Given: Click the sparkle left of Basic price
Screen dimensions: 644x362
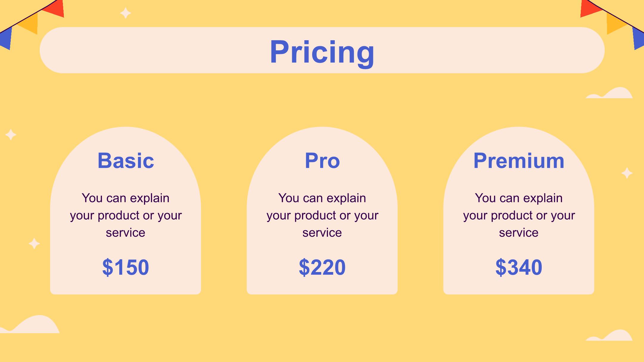Looking at the screenshot, I should (x=34, y=243).
